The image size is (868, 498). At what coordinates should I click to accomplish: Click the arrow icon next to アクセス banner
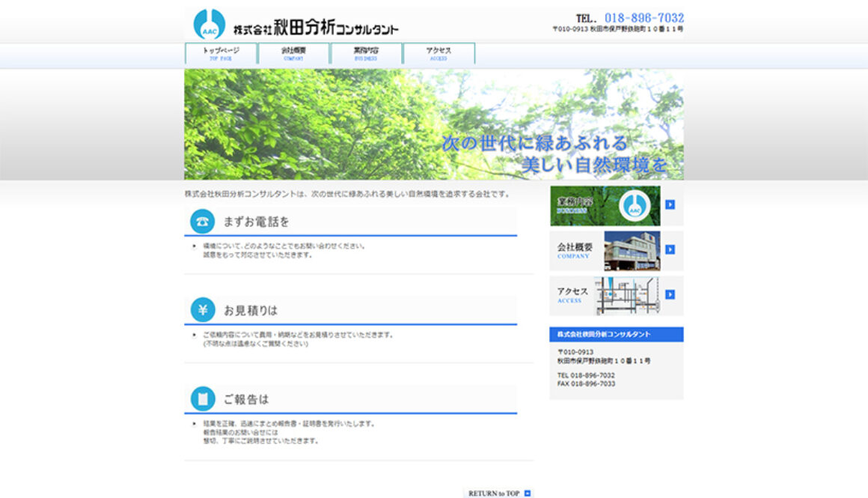(x=670, y=294)
